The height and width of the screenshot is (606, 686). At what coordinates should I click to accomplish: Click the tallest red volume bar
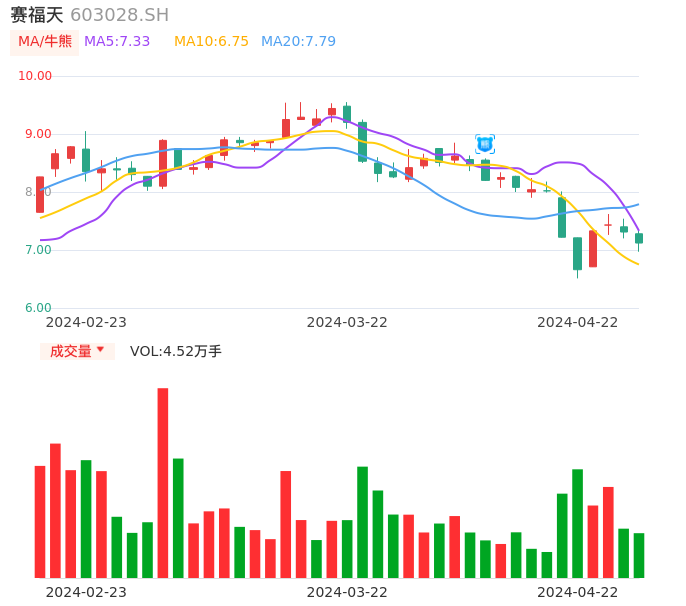coord(162,482)
